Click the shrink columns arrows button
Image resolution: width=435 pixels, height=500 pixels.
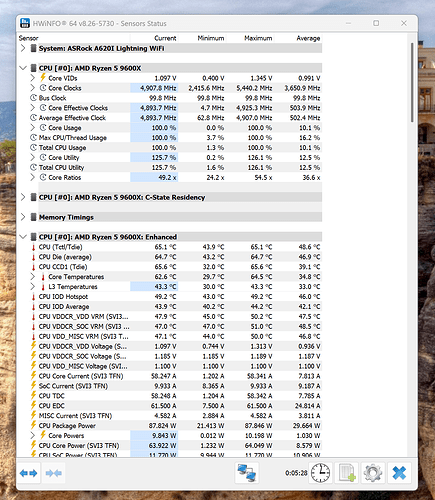point(54,473)
